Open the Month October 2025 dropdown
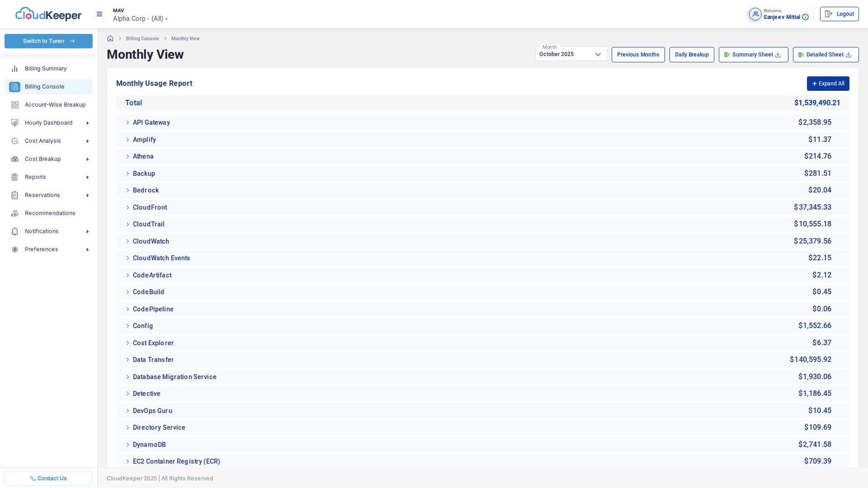This screenshot has width=868, height=488. point(571,54)
